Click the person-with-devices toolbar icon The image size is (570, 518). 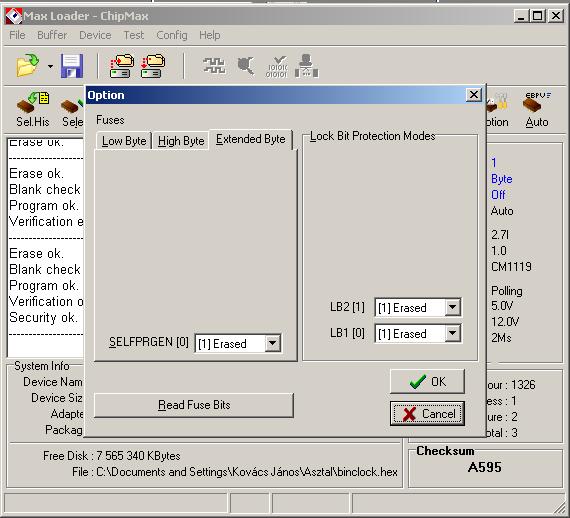click(x=306, y=66)
